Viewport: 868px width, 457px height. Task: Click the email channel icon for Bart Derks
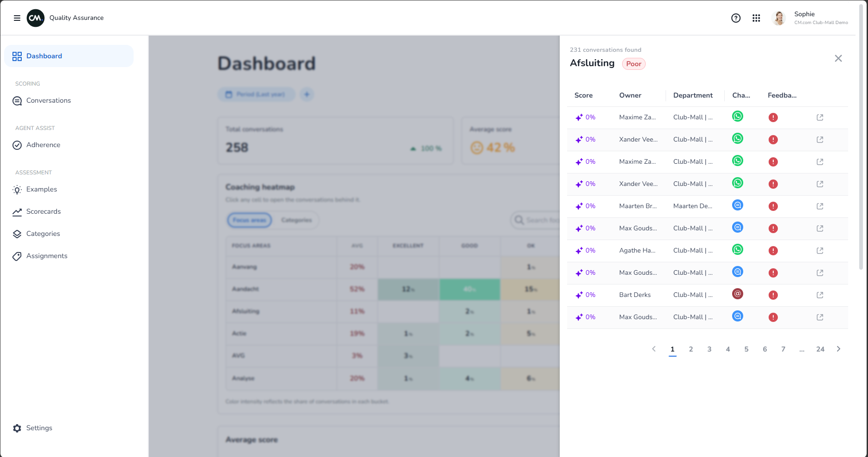(738, 294)
